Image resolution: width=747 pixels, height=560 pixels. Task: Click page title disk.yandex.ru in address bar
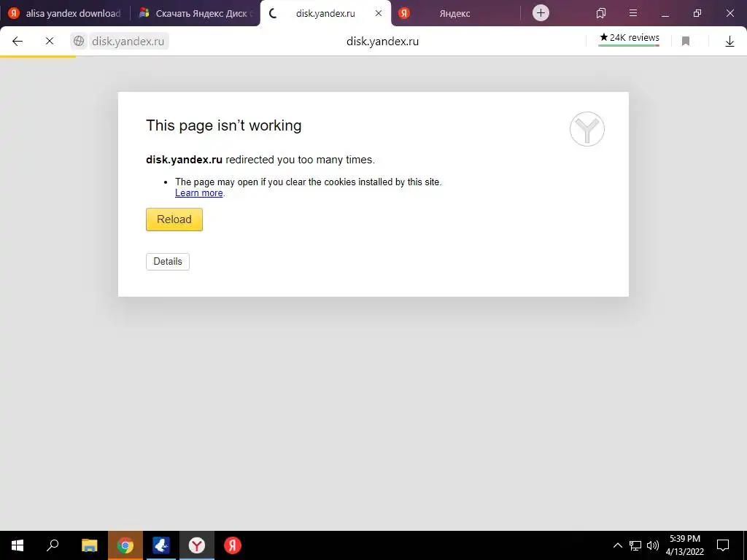[382, 42]
